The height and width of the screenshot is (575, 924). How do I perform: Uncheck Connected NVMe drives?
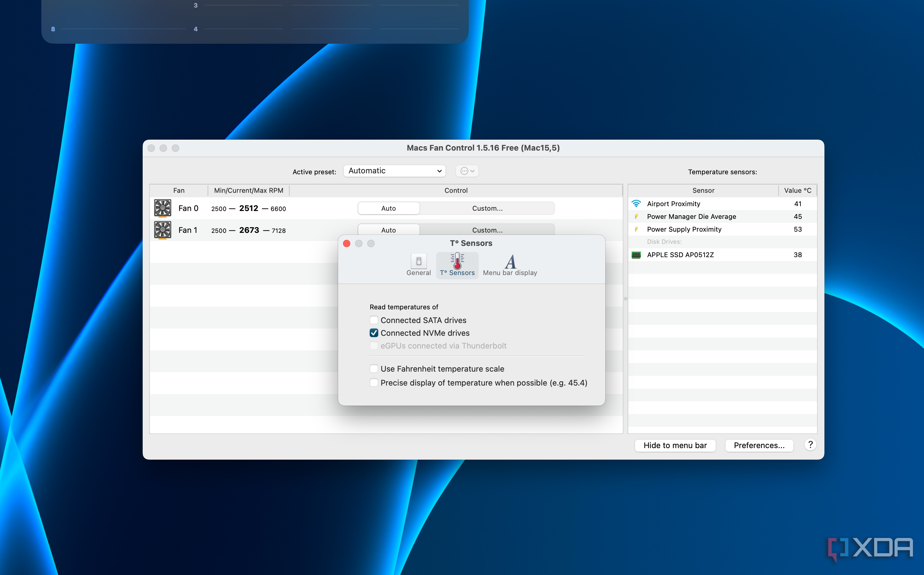pos(374,333)
